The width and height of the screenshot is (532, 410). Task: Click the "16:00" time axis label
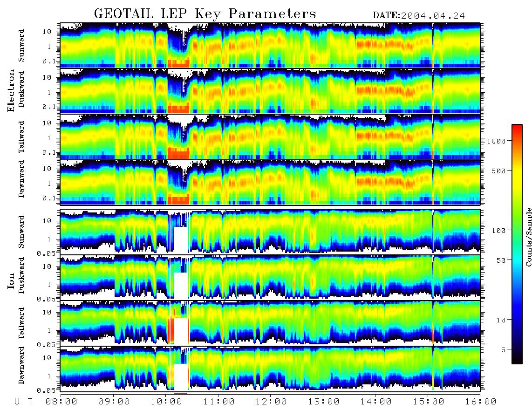(481, 402)
